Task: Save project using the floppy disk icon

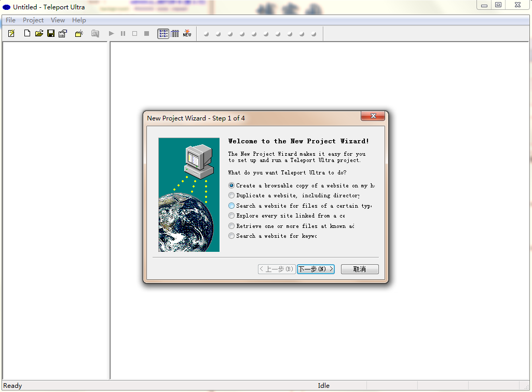Action: point(51,34)
